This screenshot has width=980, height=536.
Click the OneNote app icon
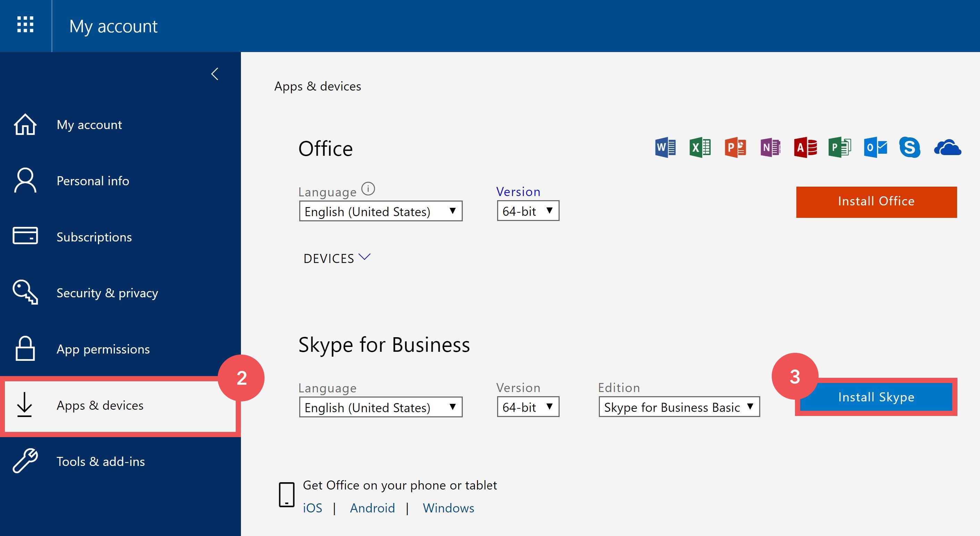[x=770, y=147]
